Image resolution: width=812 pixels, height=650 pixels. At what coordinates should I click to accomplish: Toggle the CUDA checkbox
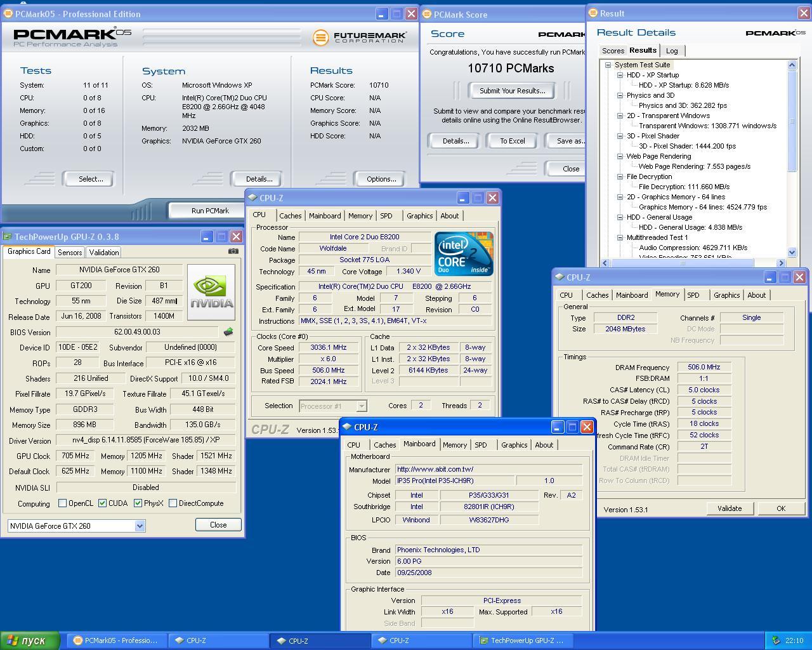pyautogui.click(x=102, y=503)
